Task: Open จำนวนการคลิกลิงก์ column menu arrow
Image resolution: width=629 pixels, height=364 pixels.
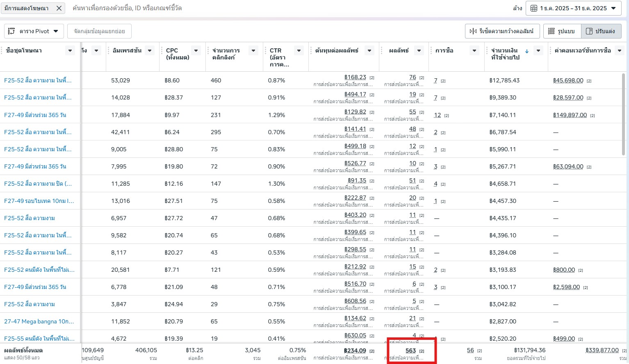Action: click(x=253, y=50)
